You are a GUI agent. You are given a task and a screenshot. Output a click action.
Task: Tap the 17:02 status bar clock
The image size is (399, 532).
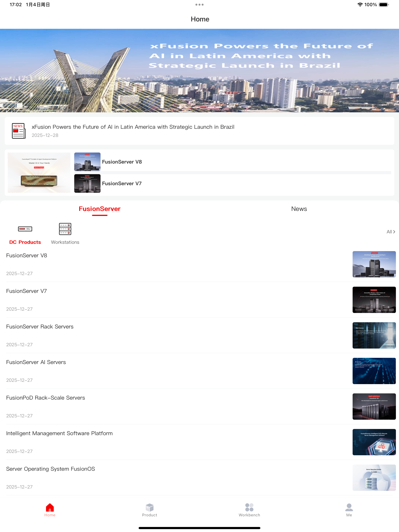point(16,5)
